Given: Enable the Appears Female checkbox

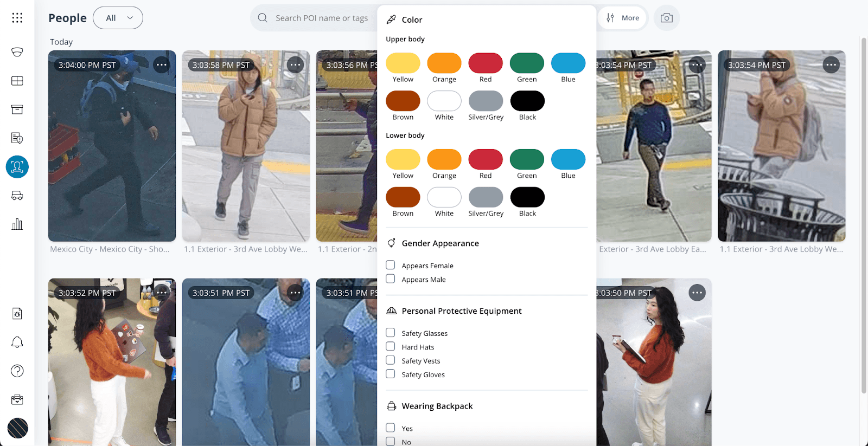Looking at the screenshot, I should coord(390,265).
